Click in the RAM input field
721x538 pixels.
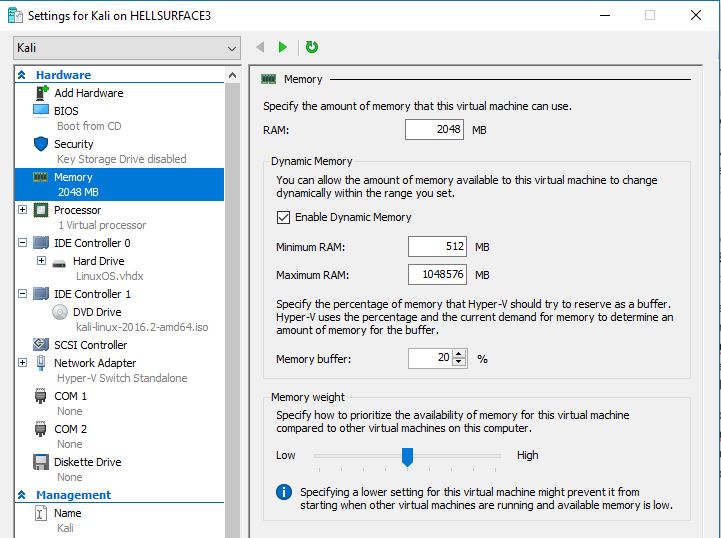435,130
